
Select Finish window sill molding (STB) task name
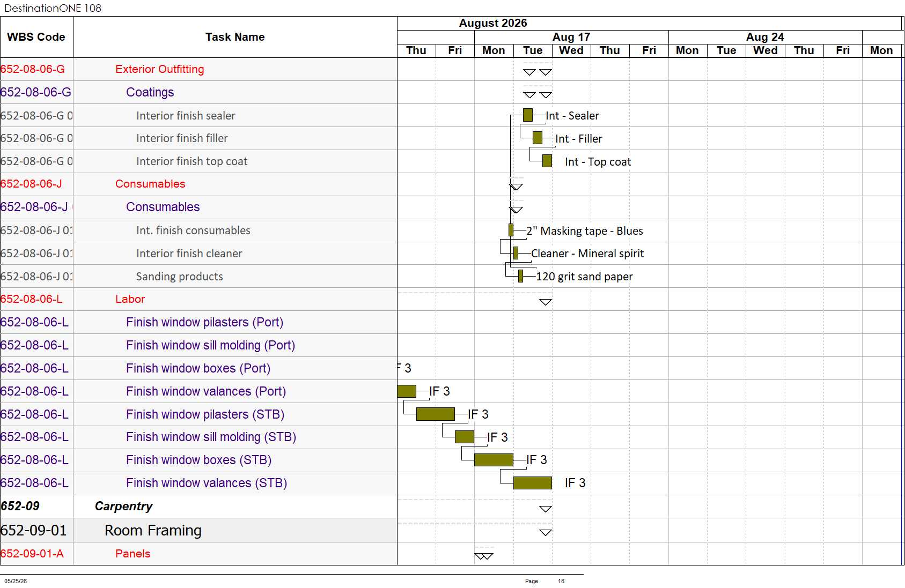click(211, 437)
